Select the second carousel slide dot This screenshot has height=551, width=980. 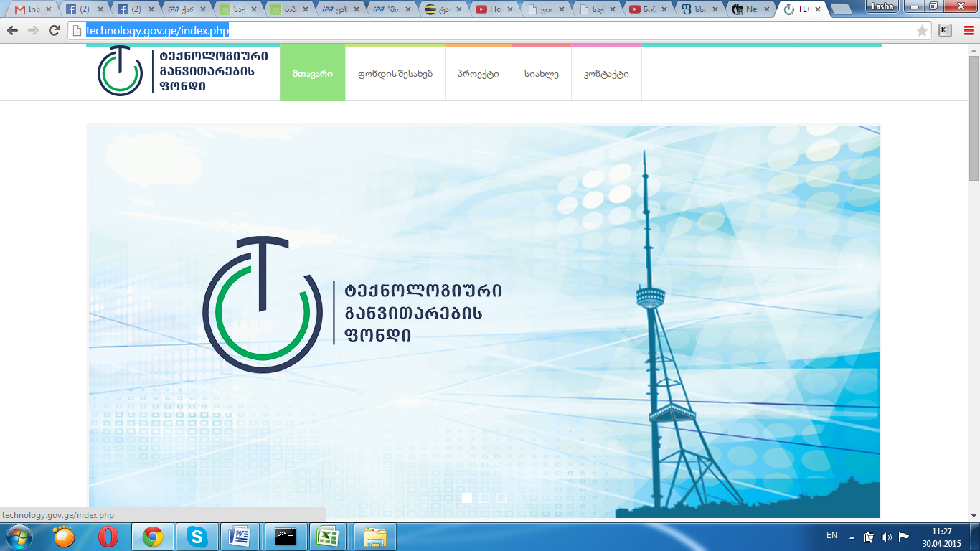coord(484,497)
